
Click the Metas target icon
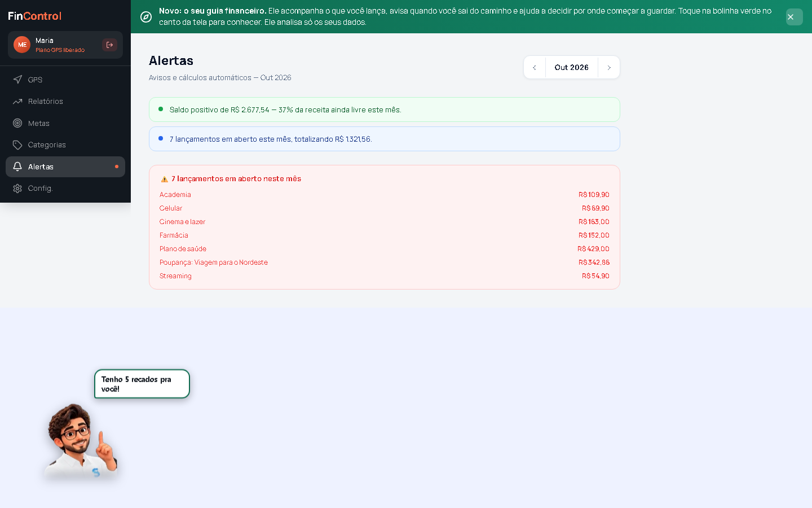pos(17,123)
